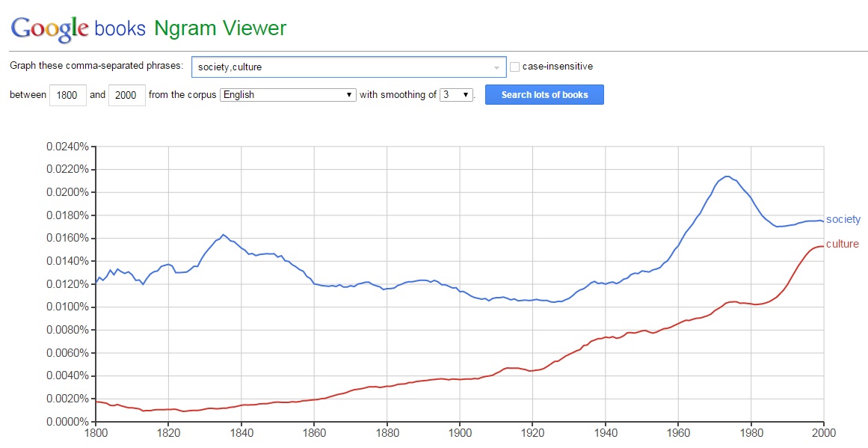Viewport: 868px width, 448px height.
Task: Click the phrases input field
Action: point(340,67)
